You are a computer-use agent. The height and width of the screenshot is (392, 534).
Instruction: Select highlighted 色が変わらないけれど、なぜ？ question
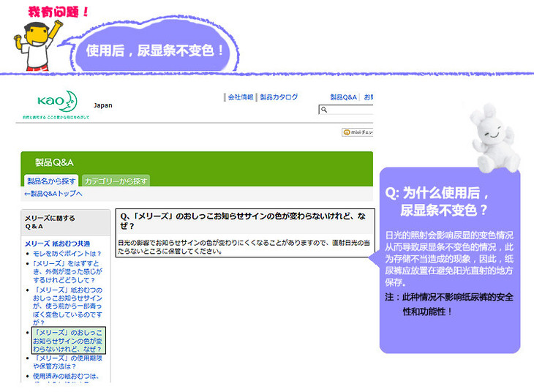click(x=69, y=341)
